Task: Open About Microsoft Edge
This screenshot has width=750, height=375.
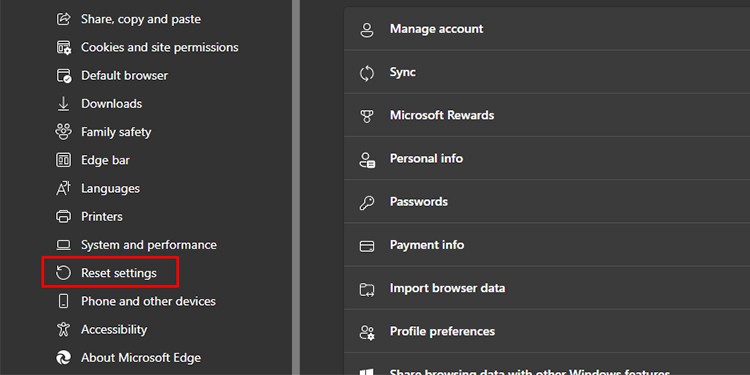Action: (x=141, y=358)
